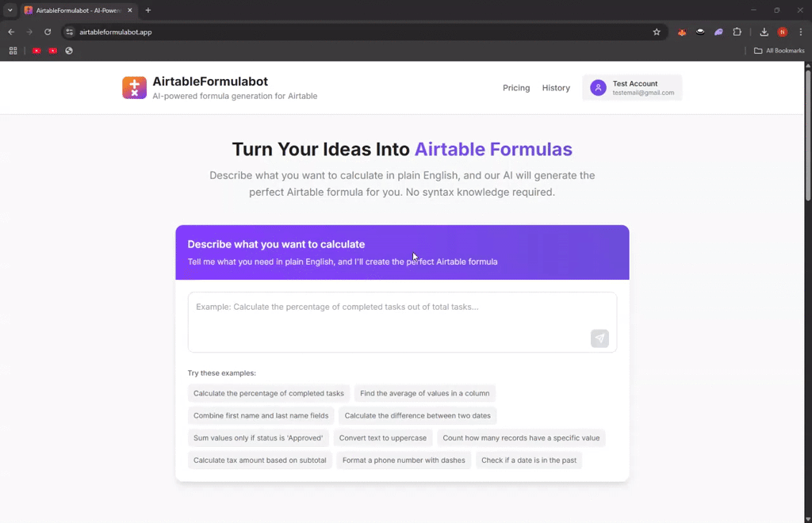Viewport: 812px width, 523px height.
Task: Open the All Bookmarks folder
Action: [x=779, y=51]
